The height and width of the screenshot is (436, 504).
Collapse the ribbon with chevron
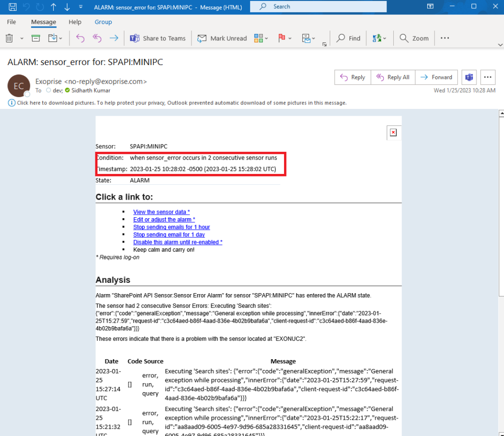click(x=500, y=45)
